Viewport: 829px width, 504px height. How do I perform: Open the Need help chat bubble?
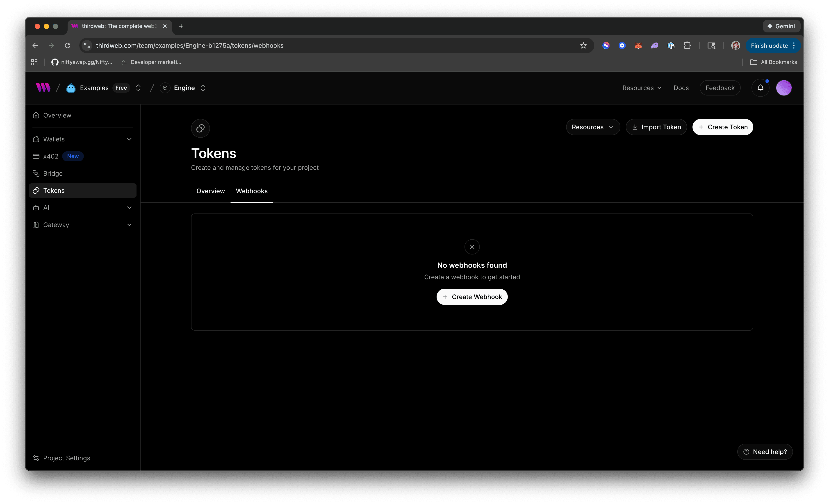[x=765, y=452]
